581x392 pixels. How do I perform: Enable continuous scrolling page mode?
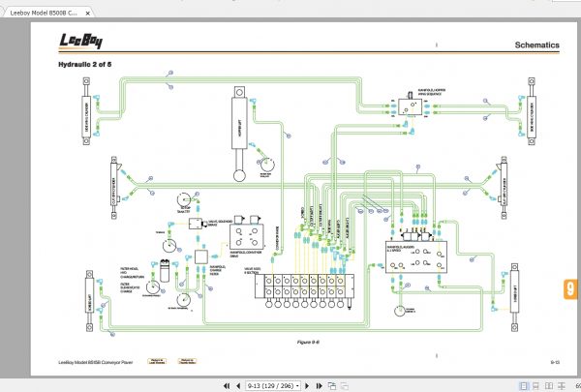535,386
